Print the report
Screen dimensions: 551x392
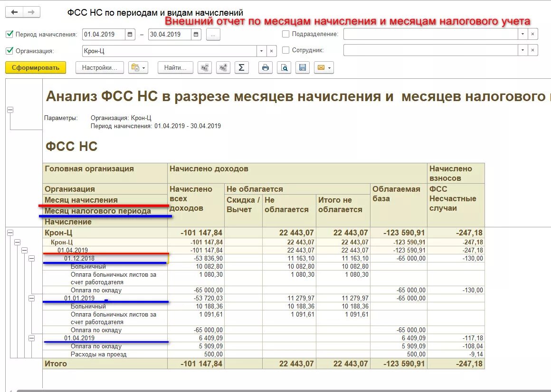coord(266,68)
